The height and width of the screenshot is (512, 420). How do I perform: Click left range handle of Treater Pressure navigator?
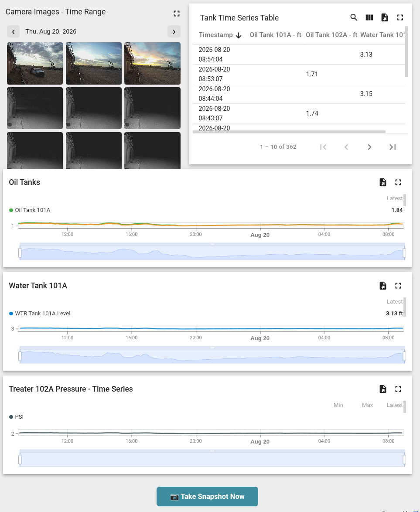point(20,460)
